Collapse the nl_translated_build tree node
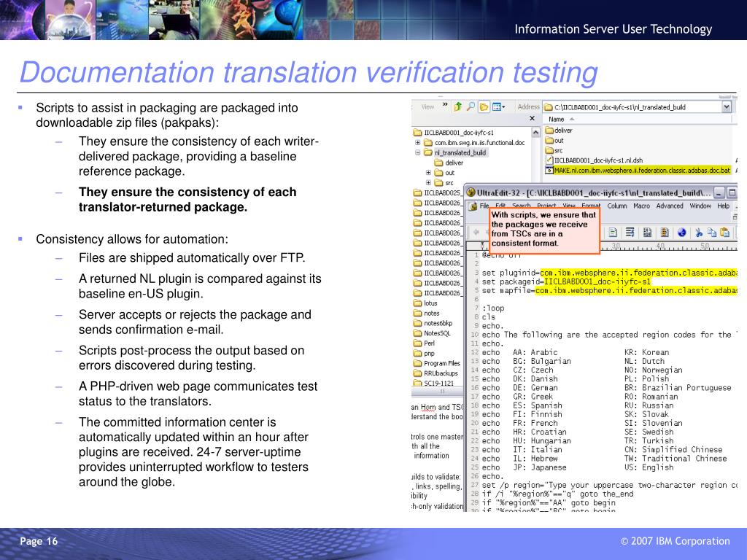 click(x=418, y=152)
